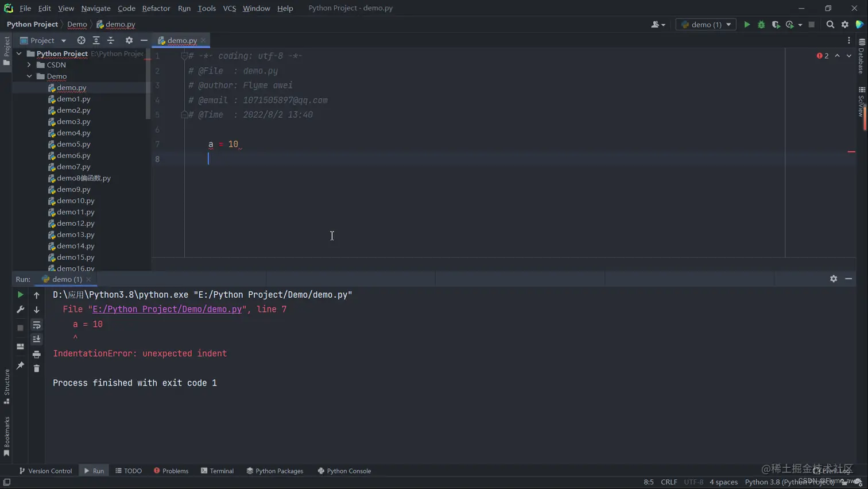Expand the CSDN folder
Image resolution: width=868 pixels, height=489 pixels.
tap(29, 65)
